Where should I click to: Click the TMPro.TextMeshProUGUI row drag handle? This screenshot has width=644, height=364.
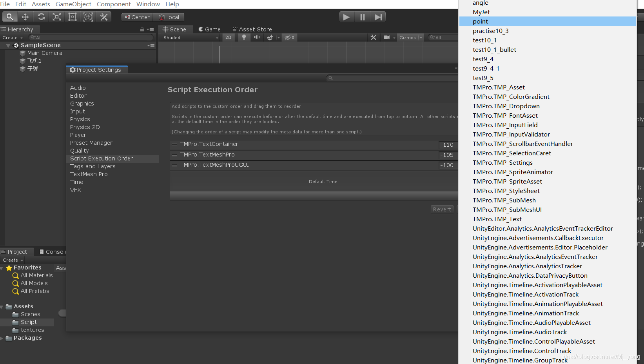point(175,165)
